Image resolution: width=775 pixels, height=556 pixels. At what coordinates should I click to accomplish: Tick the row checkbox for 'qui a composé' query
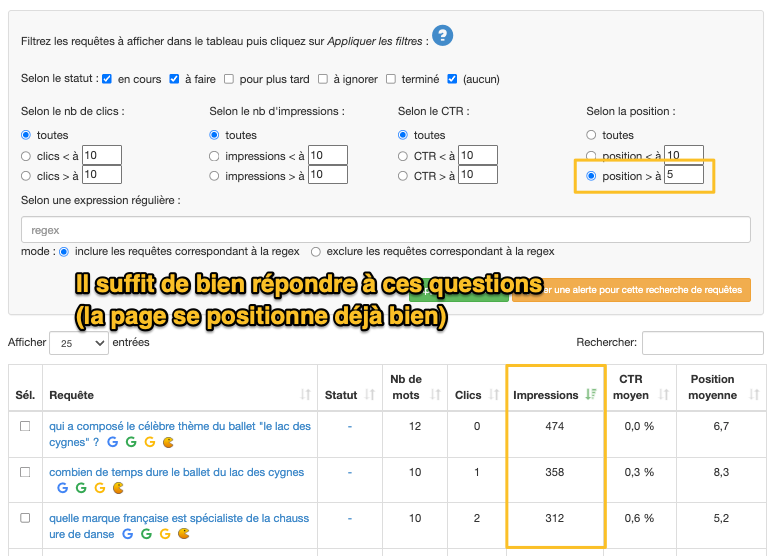(25, 426)
